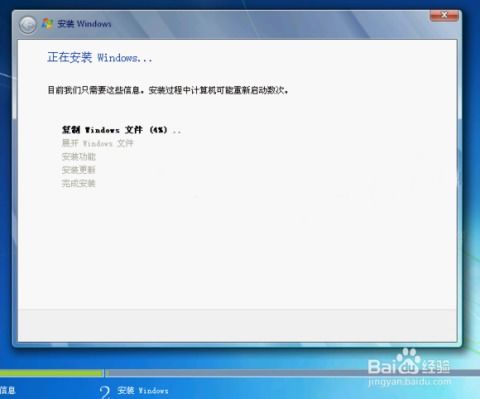Select the 复制 Windows 文件 (4%) step
Screen dimensions: 480x399
coord(122,130)
